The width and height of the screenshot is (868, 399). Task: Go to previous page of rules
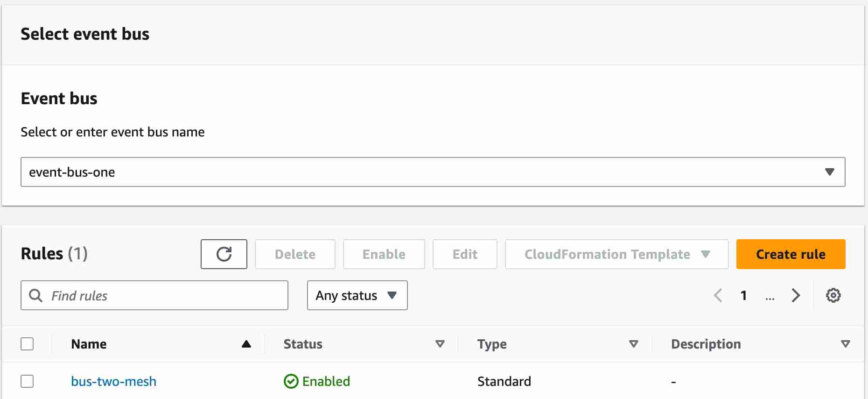[x=718, y=295]
